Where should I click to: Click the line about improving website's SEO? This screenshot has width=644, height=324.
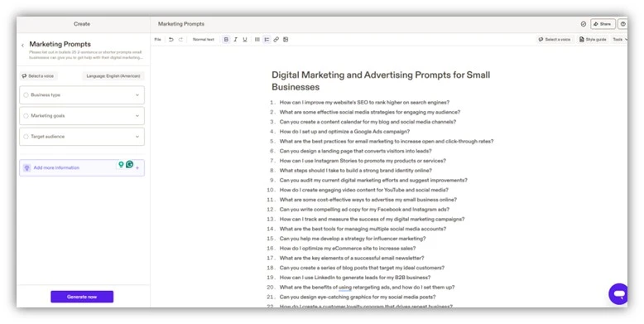click(364, 103)
